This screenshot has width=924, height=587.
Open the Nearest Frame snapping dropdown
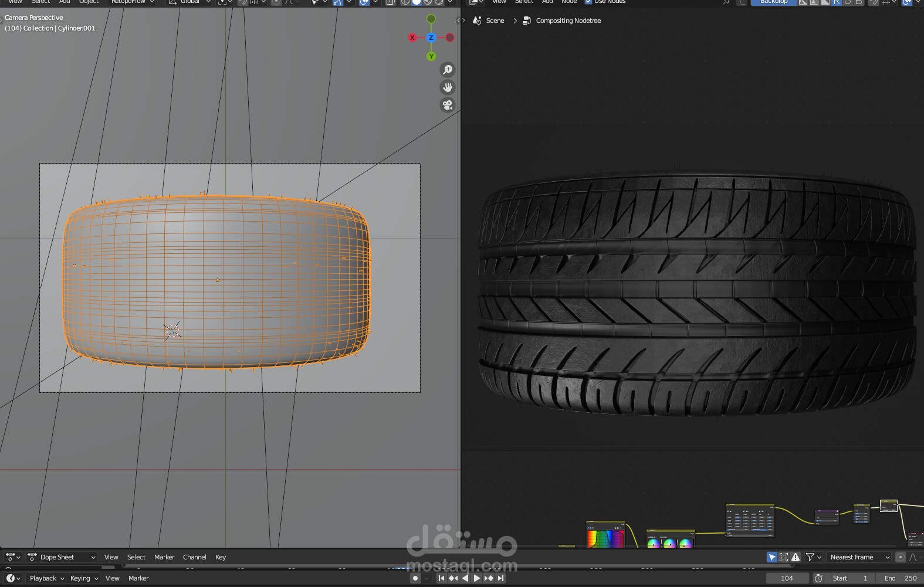859,557
